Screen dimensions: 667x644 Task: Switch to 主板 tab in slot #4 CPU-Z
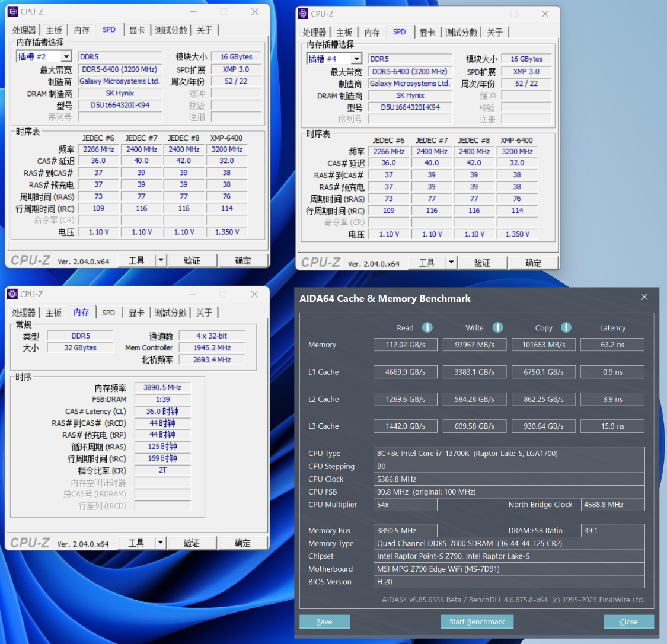tap(344, 33)
